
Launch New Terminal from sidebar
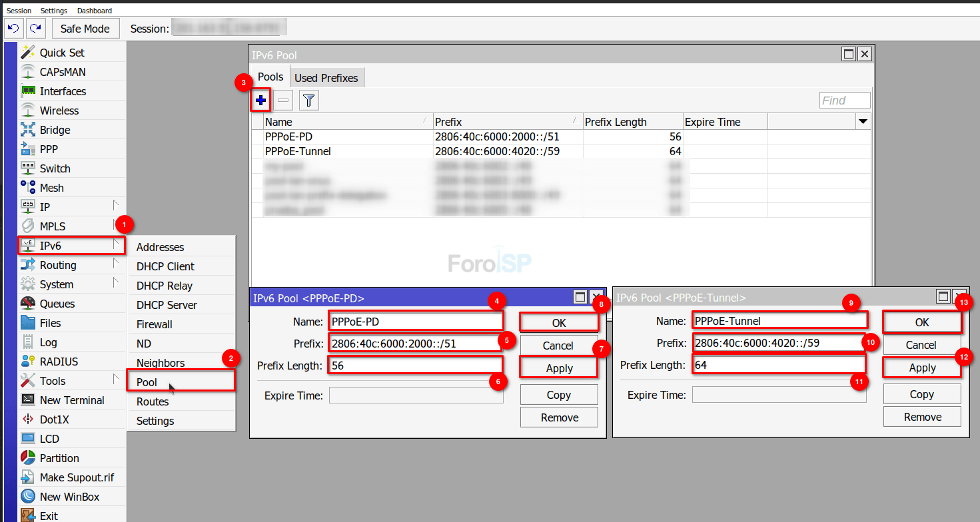[x=71, y=400]
